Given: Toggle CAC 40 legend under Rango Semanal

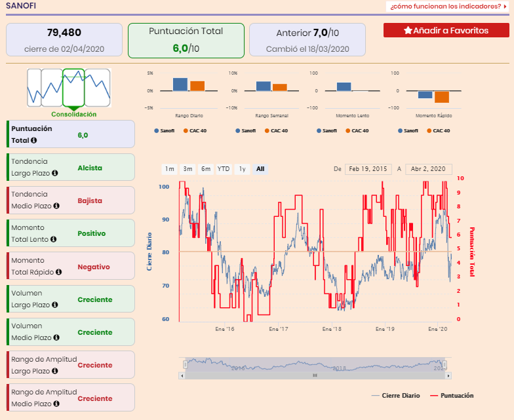Looking at the screenshot, I should [276, 131].
